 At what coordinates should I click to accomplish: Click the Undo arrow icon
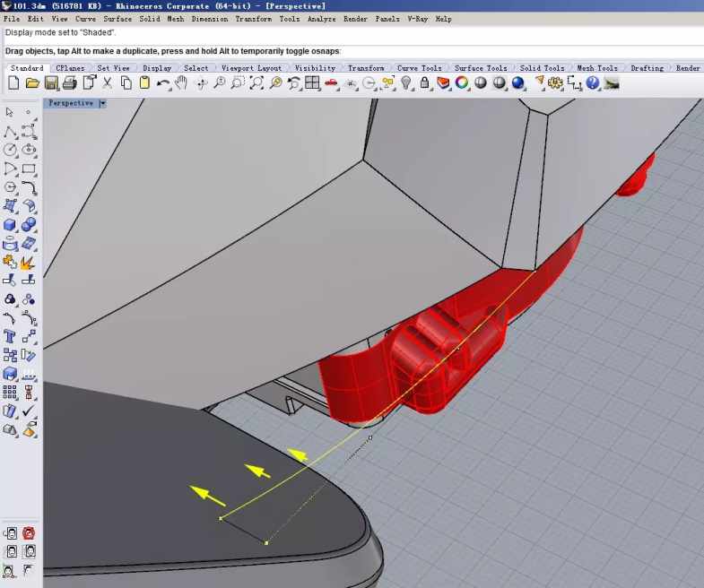point(163,83)
